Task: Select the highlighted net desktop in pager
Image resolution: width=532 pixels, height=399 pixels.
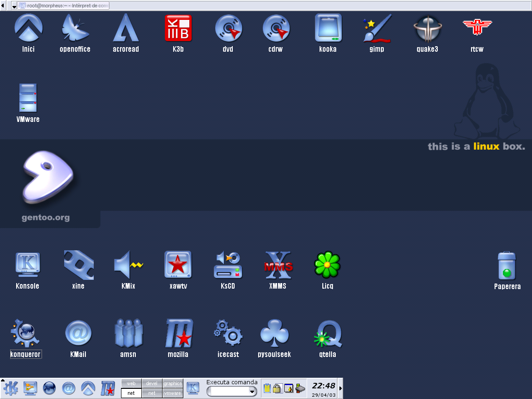Action: (131, 393)
